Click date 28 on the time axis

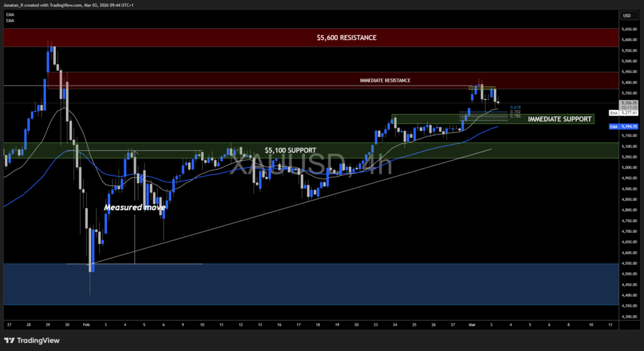click(28, 325)
